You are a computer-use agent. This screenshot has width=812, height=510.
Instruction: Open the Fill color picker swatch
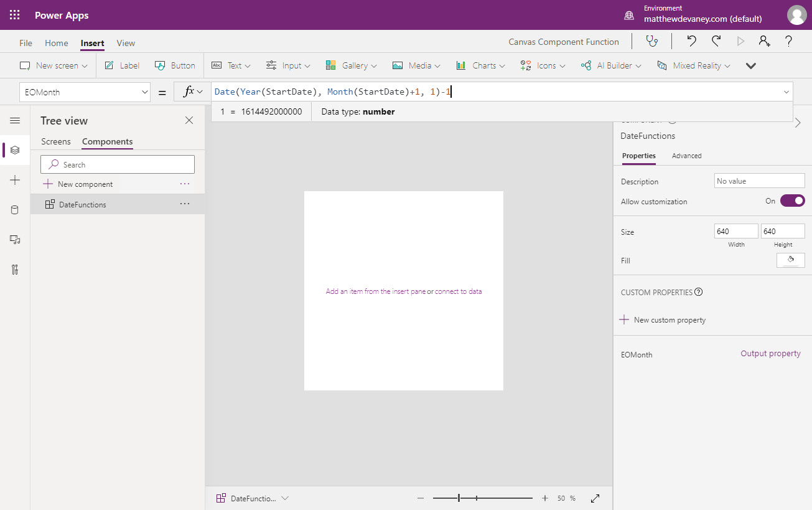coord(790,260)
